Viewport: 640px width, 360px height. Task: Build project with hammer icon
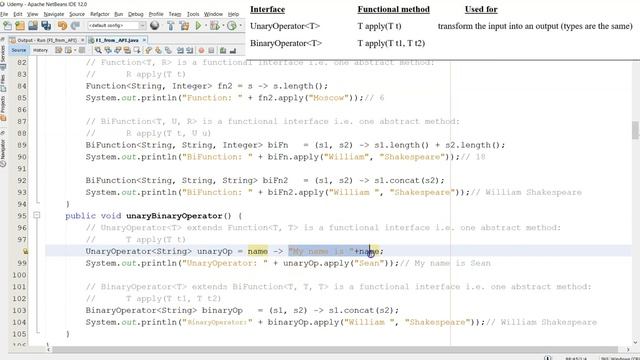coord(171,25)
